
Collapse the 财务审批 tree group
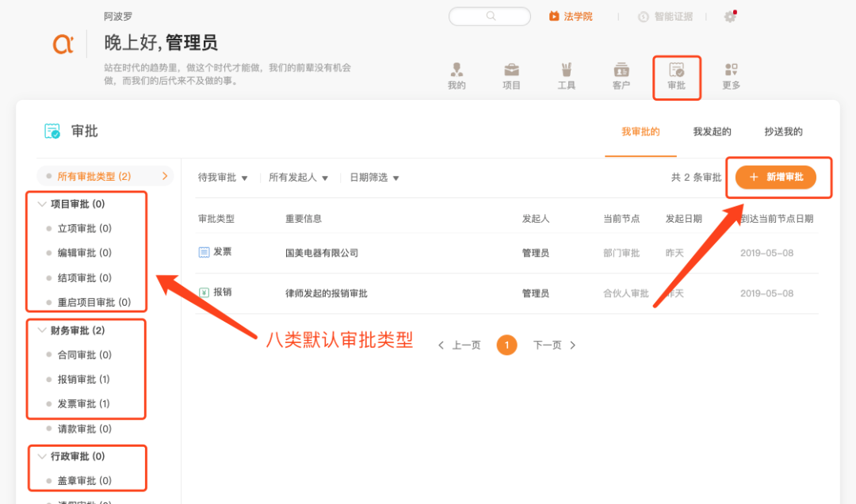[x=42, y=330]
